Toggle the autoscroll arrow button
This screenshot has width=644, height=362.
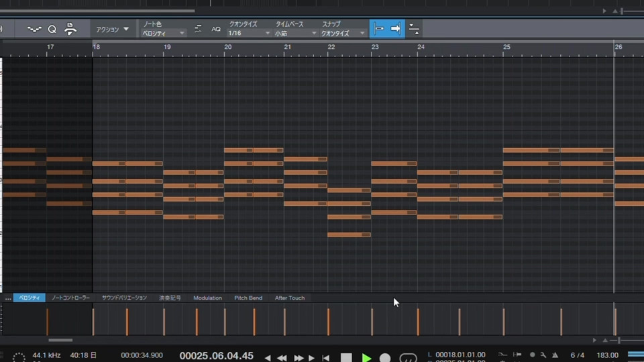tap(396, 29)
